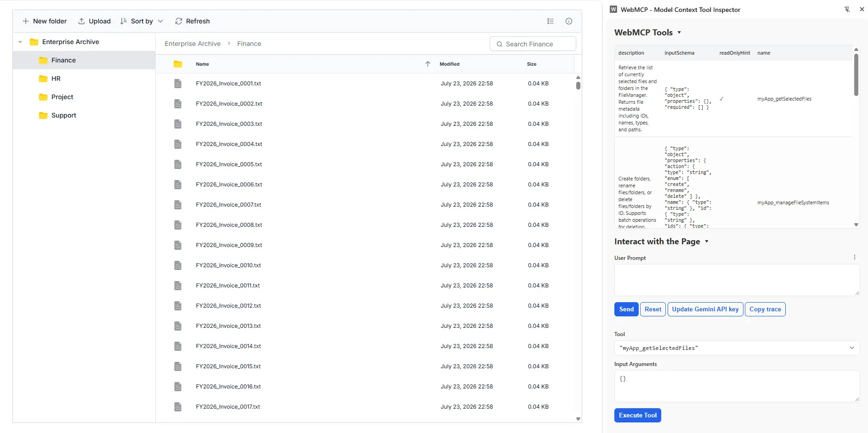
Task: Click the Send button
Action: point(626,309)
